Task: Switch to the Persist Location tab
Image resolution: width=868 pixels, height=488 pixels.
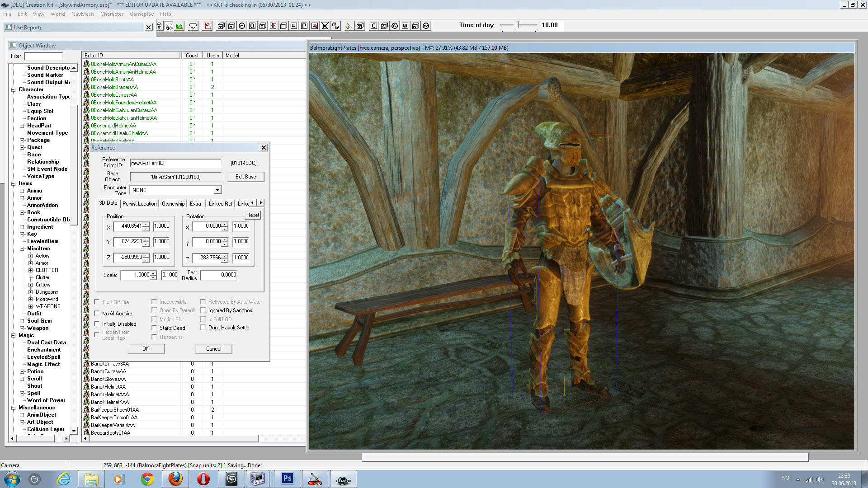Action: point(139,204)
